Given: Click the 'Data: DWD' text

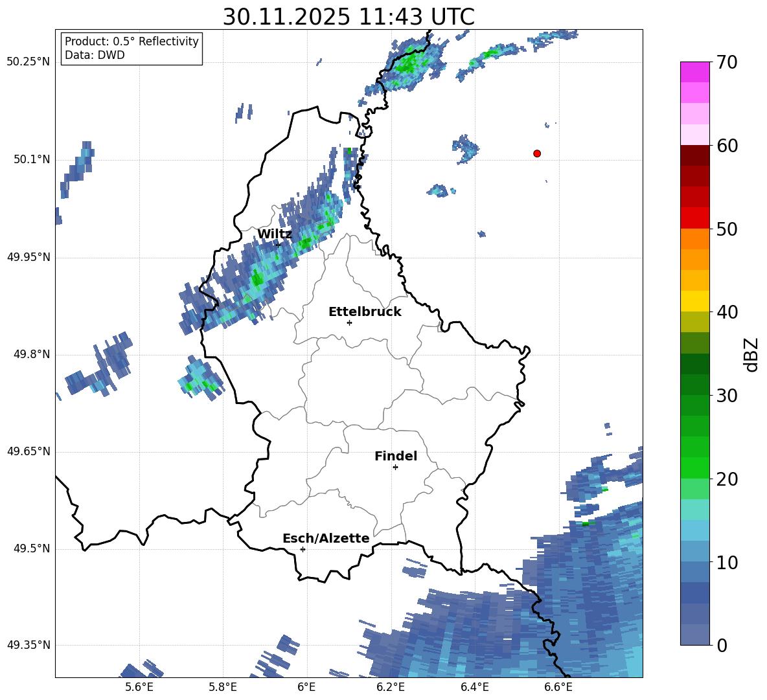Looking at the screenshot, I should [x=95, y=55].
